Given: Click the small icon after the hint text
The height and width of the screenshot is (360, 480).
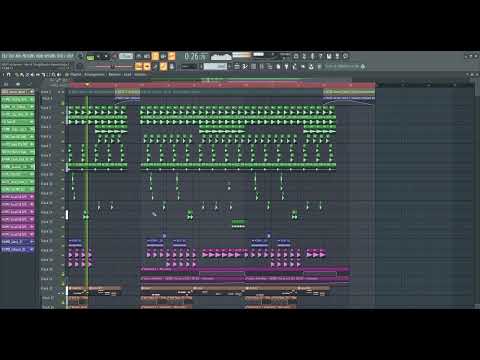Looking at the screenshot, I should point(363,66).
